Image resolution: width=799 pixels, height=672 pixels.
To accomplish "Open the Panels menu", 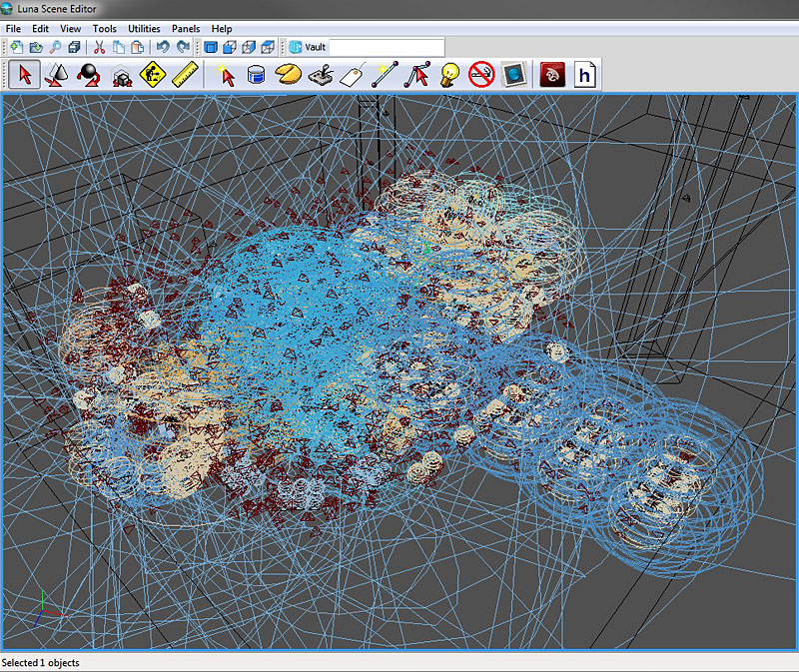I will (x=186, y=29).
